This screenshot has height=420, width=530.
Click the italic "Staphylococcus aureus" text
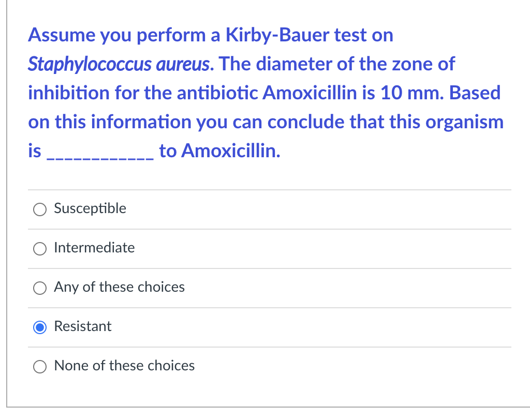(119, 64)
